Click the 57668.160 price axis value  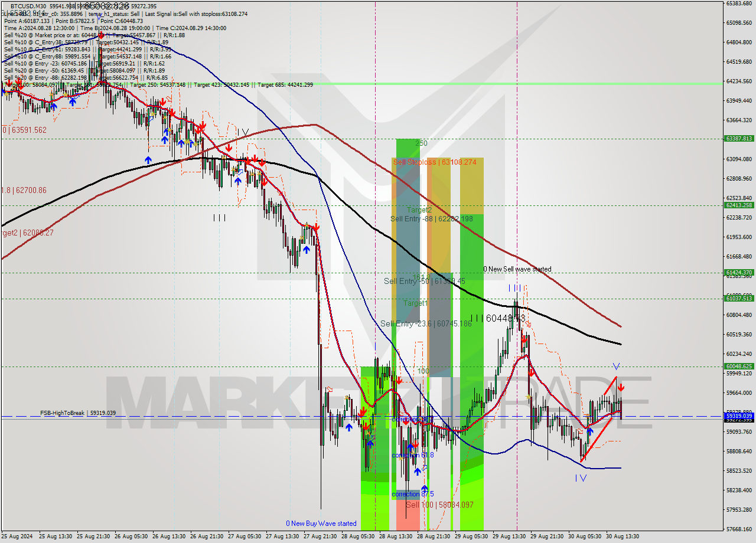(x=739, y=529)
